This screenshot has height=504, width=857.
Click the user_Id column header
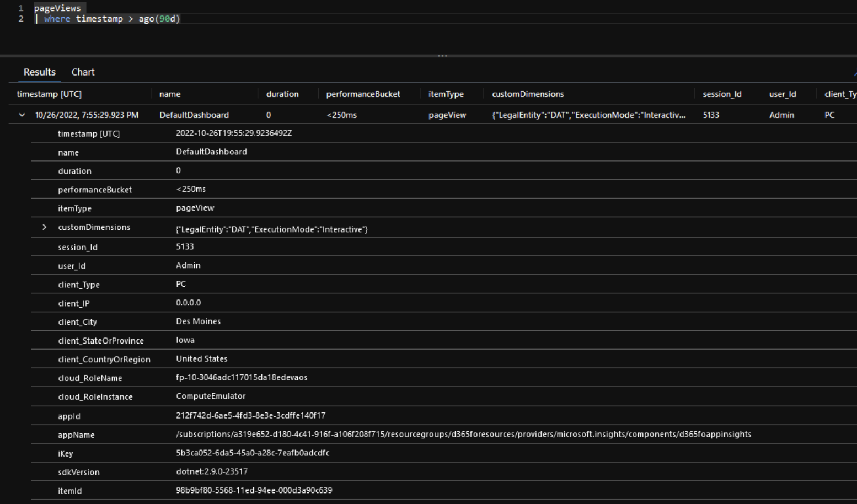(783, 94)
